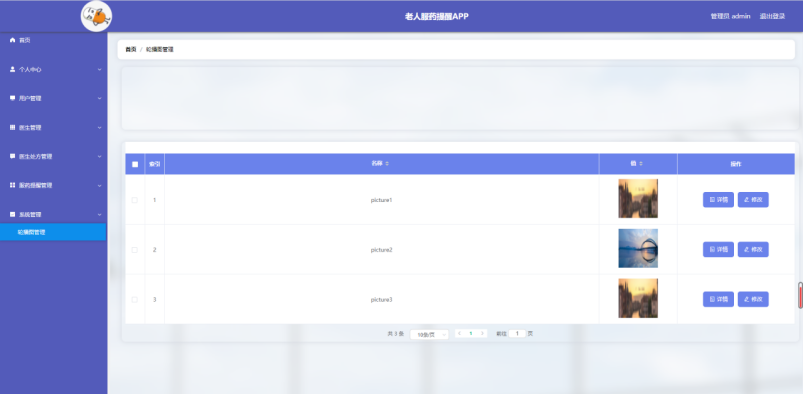
Task: Click picture2 bridge thumbnail image
Action: point(638,248)
